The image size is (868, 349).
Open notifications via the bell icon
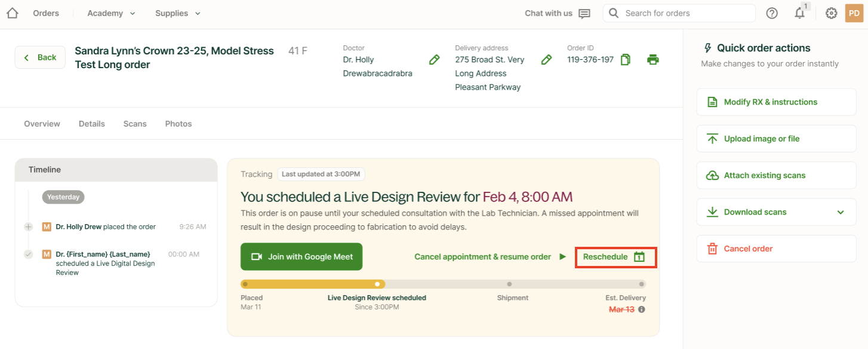coord(800,13)
